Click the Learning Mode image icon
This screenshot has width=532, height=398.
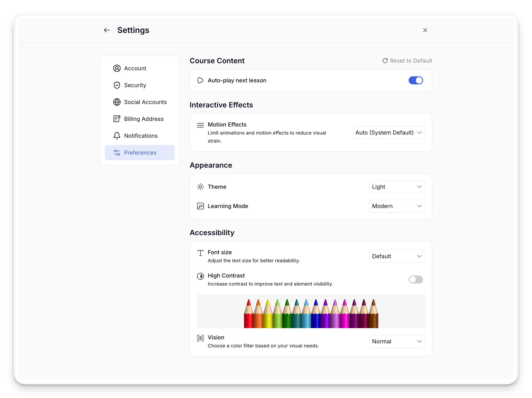[x=200, y=206]
